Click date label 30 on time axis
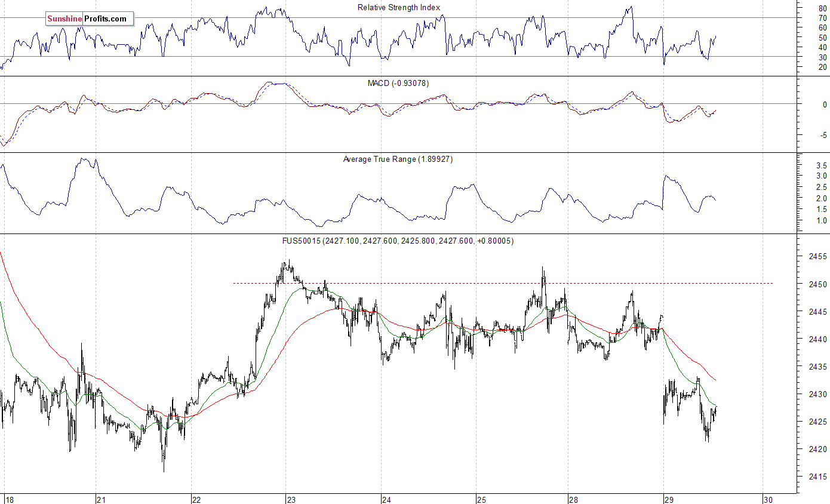 click(x=768, y=499)
